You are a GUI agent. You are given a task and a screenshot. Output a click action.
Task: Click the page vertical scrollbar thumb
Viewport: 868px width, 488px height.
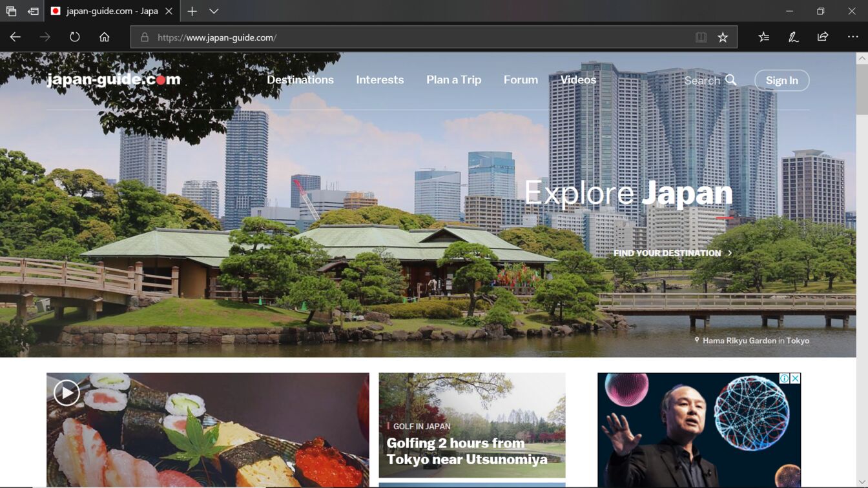pos(862,89)
